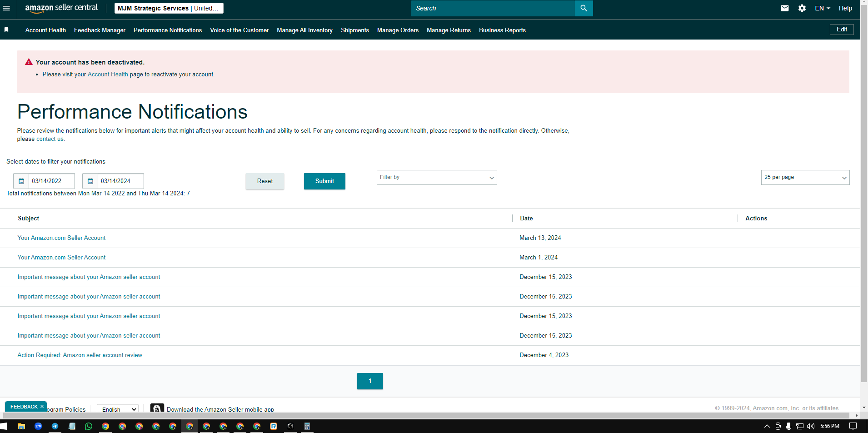Open the March 13, 2024 Seller Account notification
This screenshot has width=868, height=433.
61,238
